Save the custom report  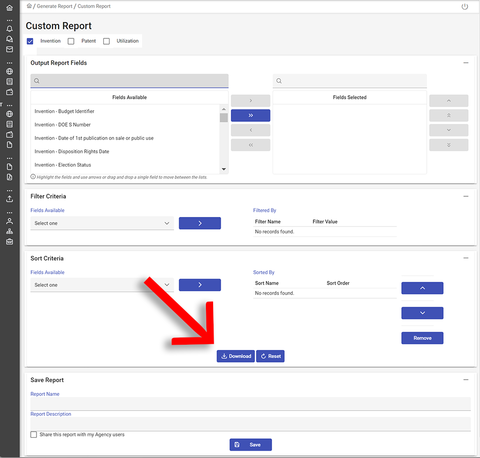[x=251, y=445]
